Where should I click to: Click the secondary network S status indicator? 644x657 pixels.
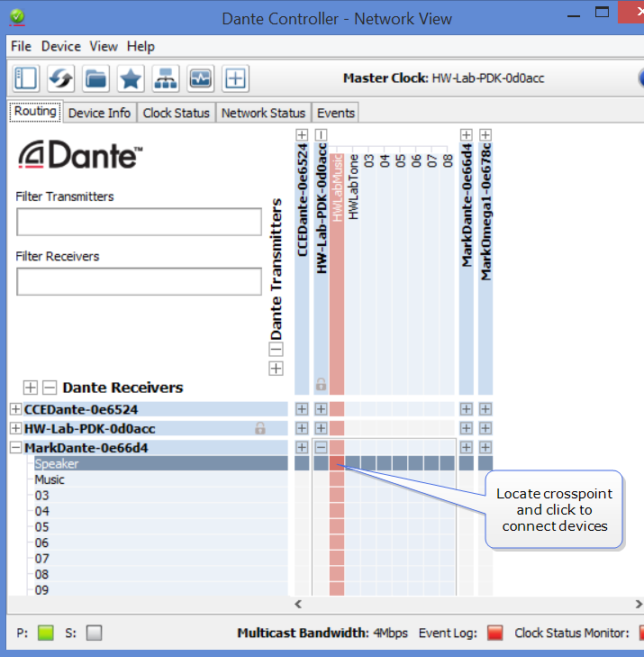pyautogui.click(x=94, y=633)
